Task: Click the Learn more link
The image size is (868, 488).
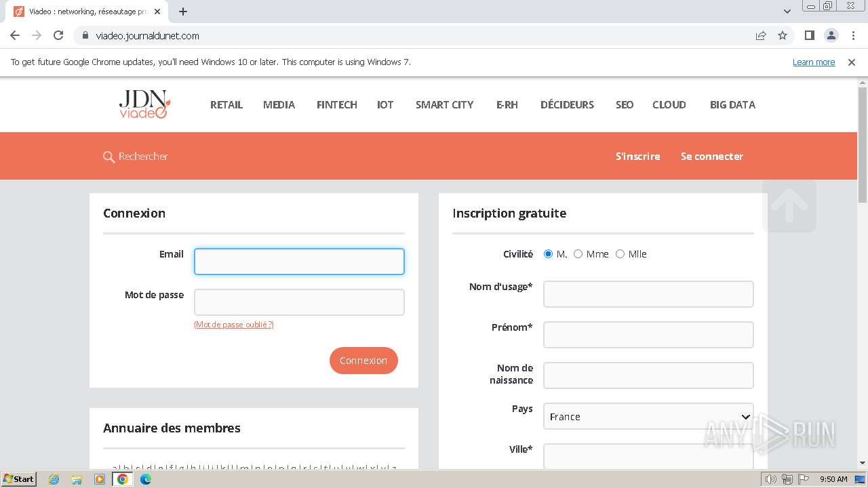Action: pos(814,62)
